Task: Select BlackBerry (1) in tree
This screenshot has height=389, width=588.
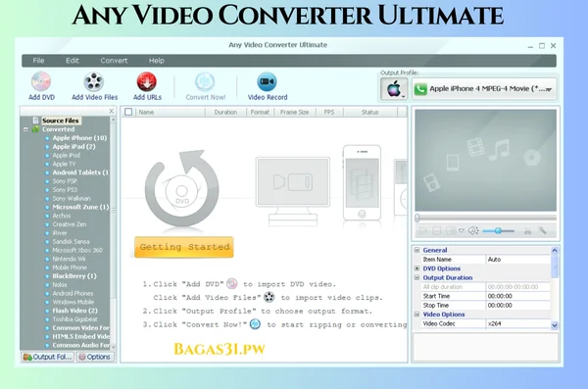Action: (74, 276)
